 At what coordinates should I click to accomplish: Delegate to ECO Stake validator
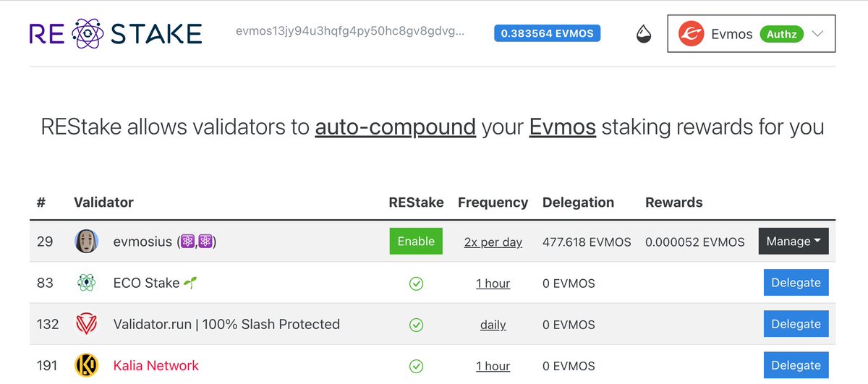tap(796, 283)
